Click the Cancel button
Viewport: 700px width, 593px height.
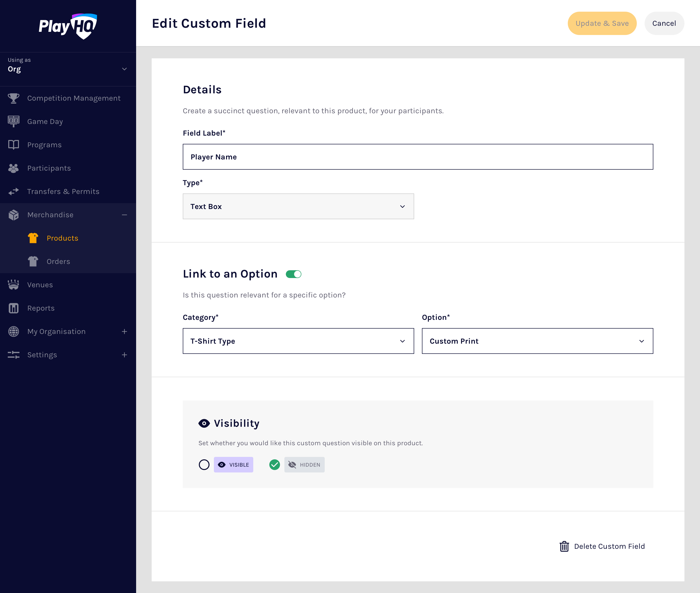point(664,24)
